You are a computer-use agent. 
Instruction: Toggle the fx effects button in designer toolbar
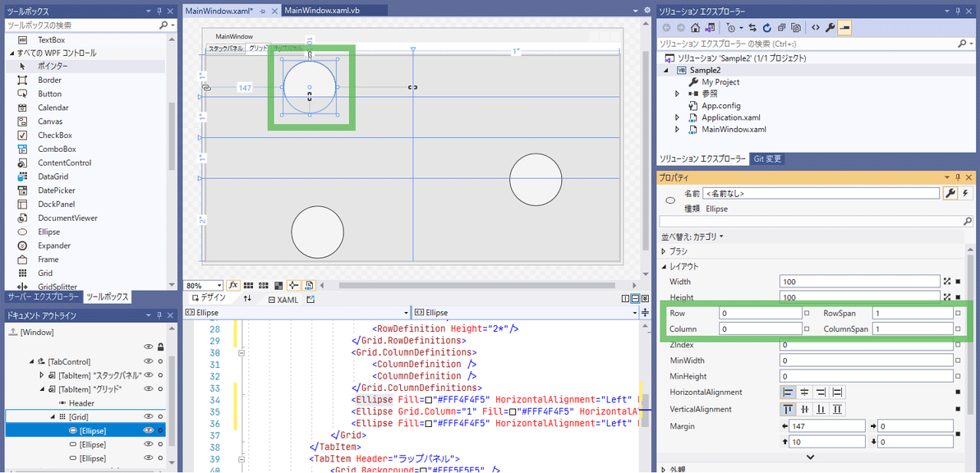click(x=233, y=285)
